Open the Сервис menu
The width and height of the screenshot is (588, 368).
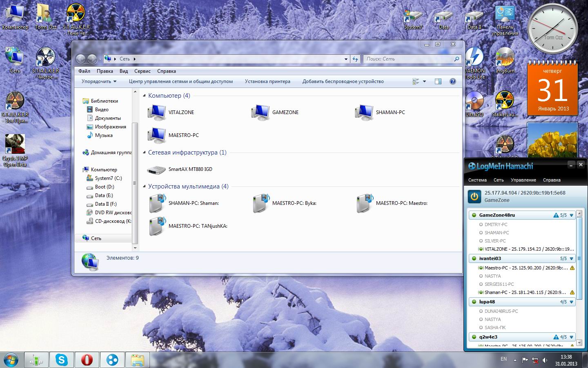click(x=143, y=71)
